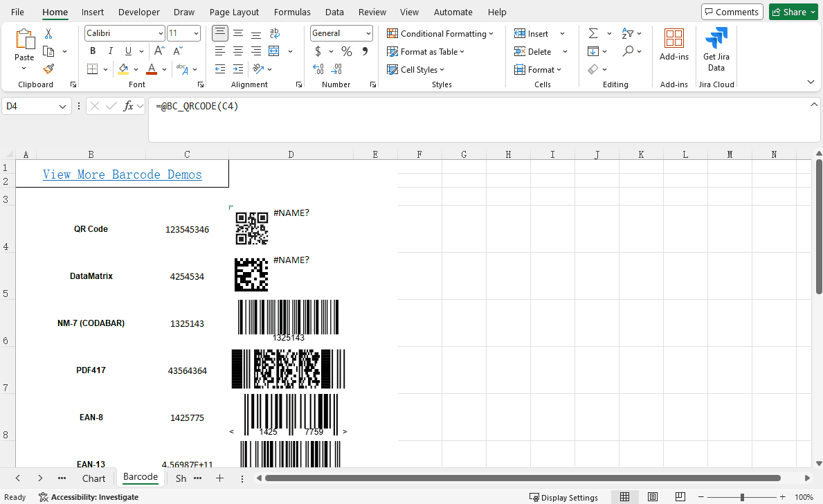Decrease decimal places
Viewport: 823px width, 504px height.
point(336,69)
